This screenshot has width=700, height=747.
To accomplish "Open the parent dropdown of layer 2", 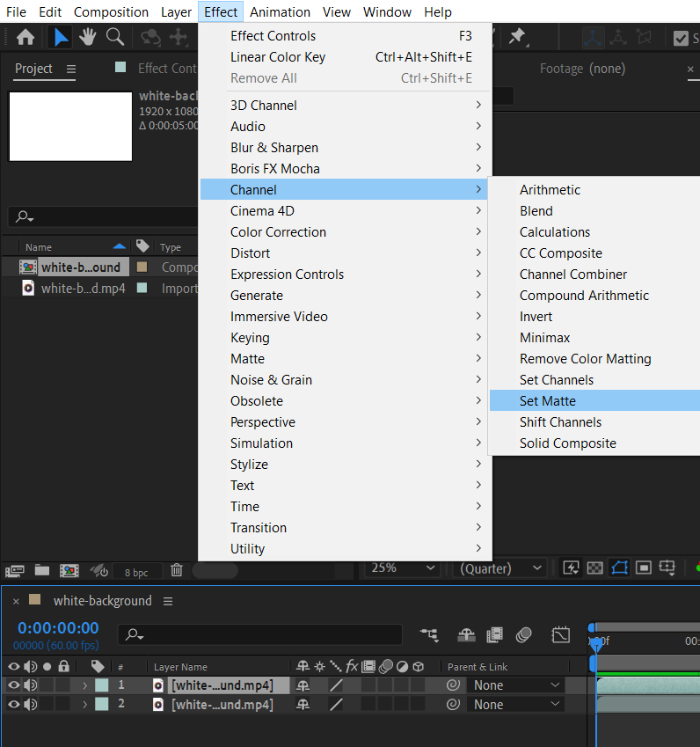I will (515, 705).
